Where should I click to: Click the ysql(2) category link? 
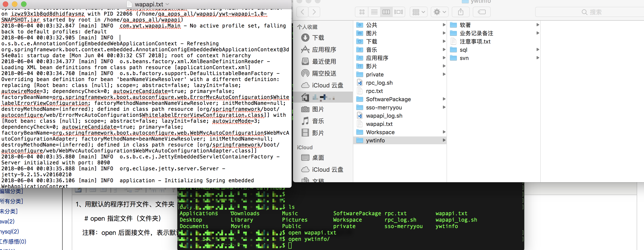pyautogui.click(x=9, y=231)
